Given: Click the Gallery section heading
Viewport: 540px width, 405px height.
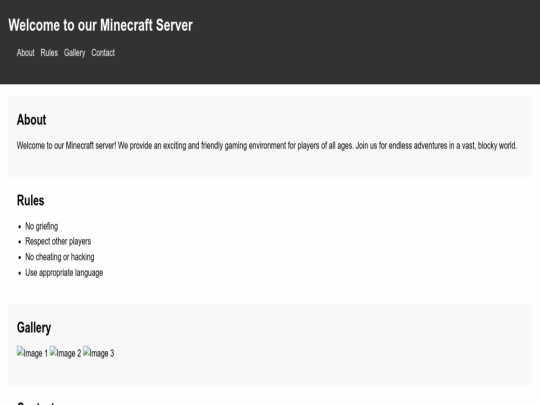Looking at the screenshot, I should [34, 328].
